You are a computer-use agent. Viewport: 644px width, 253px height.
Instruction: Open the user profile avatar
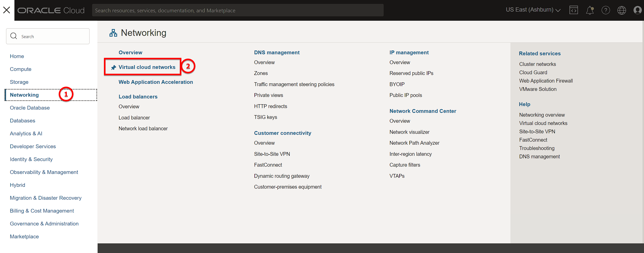click(x=637, y=10)
